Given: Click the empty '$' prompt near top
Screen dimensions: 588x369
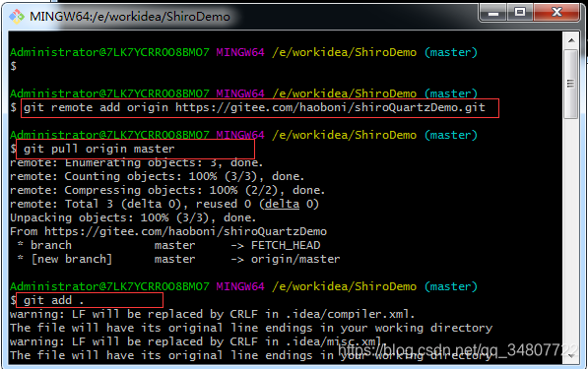Looking at the screenshot, I should [13, 66].
